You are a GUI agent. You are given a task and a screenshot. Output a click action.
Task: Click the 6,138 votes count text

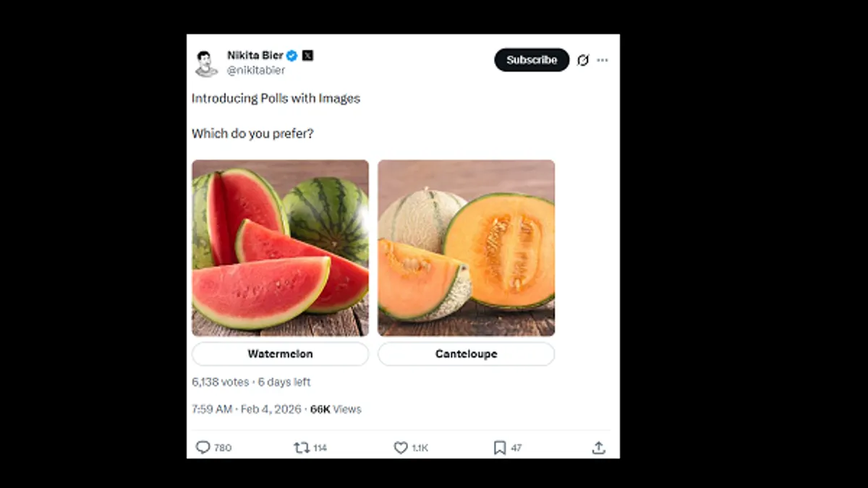point(220,382)
